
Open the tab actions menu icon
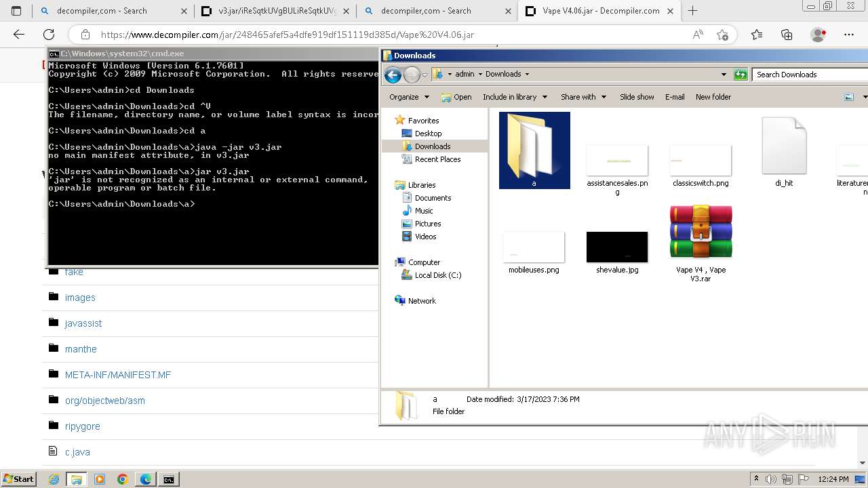click(16, 11)
